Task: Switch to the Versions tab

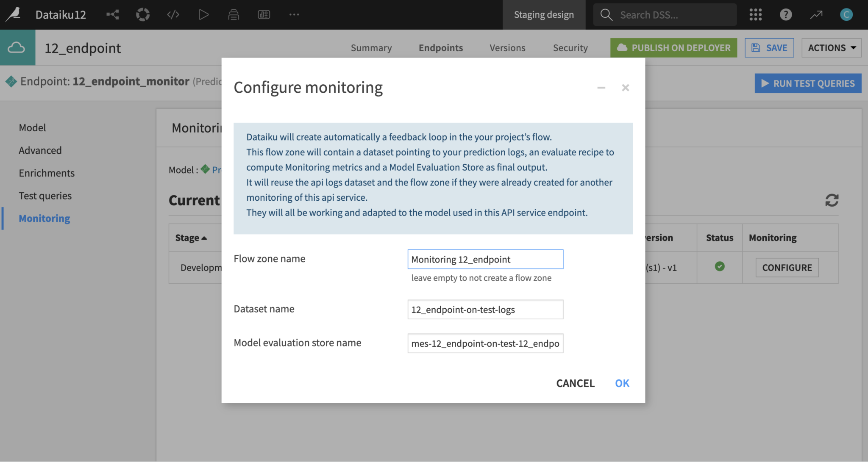Action: tap(507, 48)
